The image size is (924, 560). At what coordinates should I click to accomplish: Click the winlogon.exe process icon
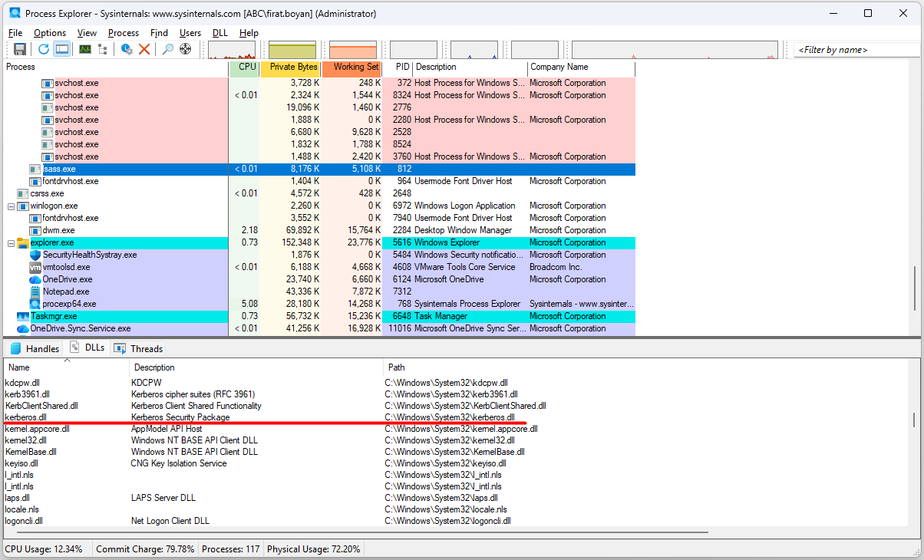point(23,206)
